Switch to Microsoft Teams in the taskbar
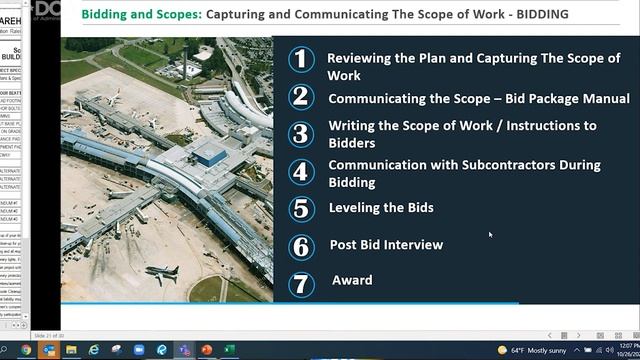 [x=184, y=350]
